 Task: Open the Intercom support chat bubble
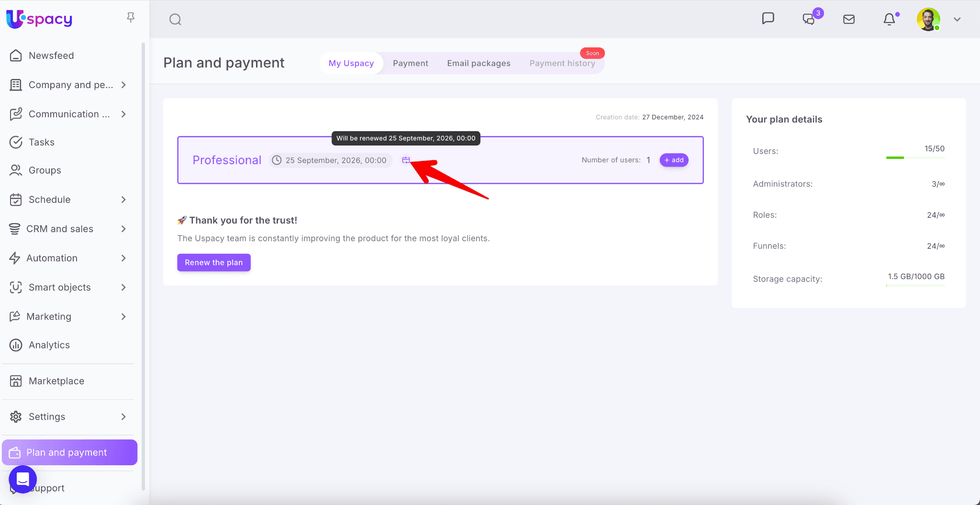tap(22, 479)
